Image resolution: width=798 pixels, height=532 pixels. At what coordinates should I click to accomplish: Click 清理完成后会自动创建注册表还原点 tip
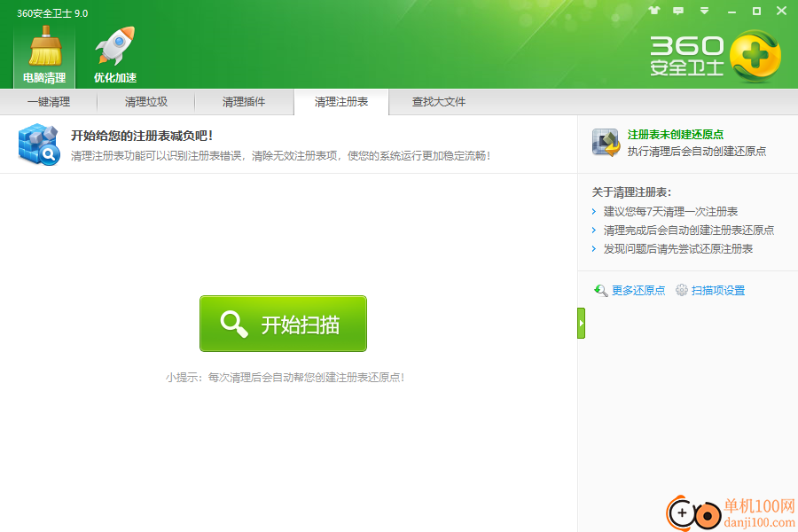point(689,231)
